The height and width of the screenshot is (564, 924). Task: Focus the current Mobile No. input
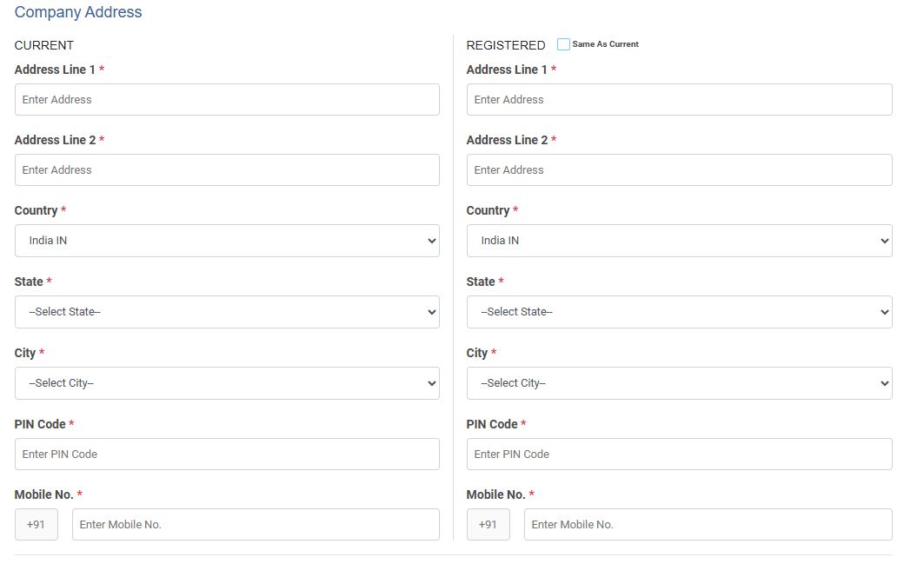pyautogui.click(x=256, y=525)
